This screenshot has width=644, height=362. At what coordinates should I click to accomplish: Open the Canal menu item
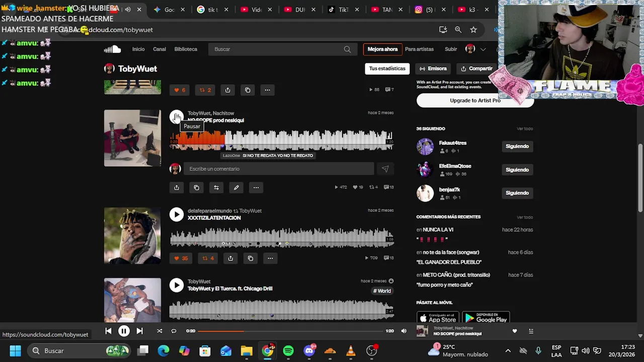point(159,49)
